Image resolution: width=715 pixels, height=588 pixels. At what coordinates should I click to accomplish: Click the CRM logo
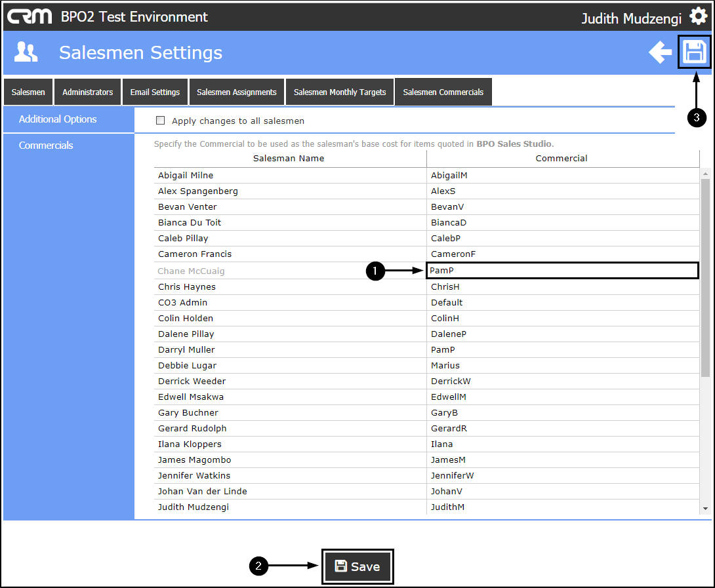pos(30,16)
